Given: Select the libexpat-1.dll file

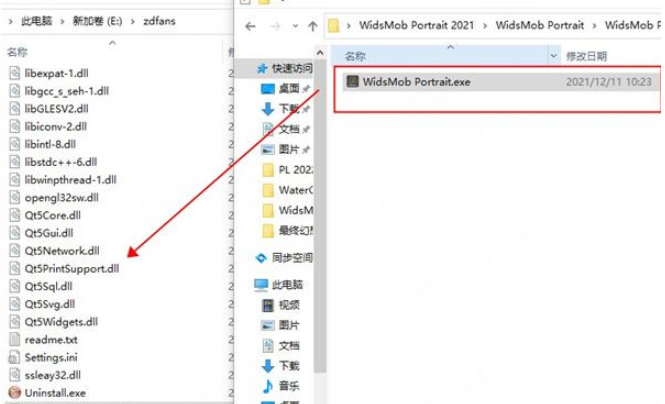Looking at the screenshot, I should [56, 73].
